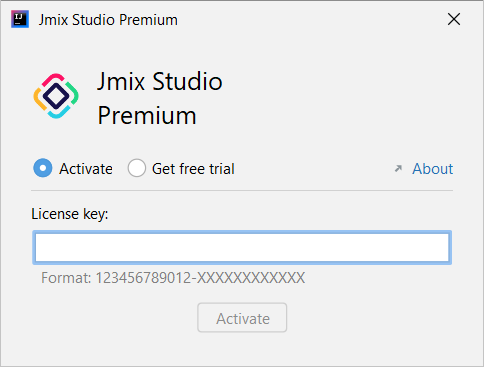Click the horizontal separator below the radio options
This screenshot has height=367, width=484.
[x=242, y=191]
